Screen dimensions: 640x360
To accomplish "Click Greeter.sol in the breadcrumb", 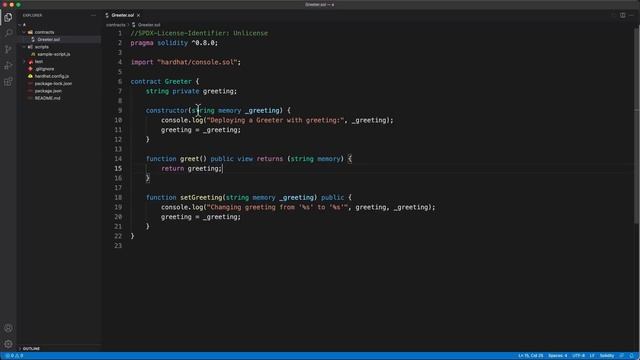I will point(149,25).
